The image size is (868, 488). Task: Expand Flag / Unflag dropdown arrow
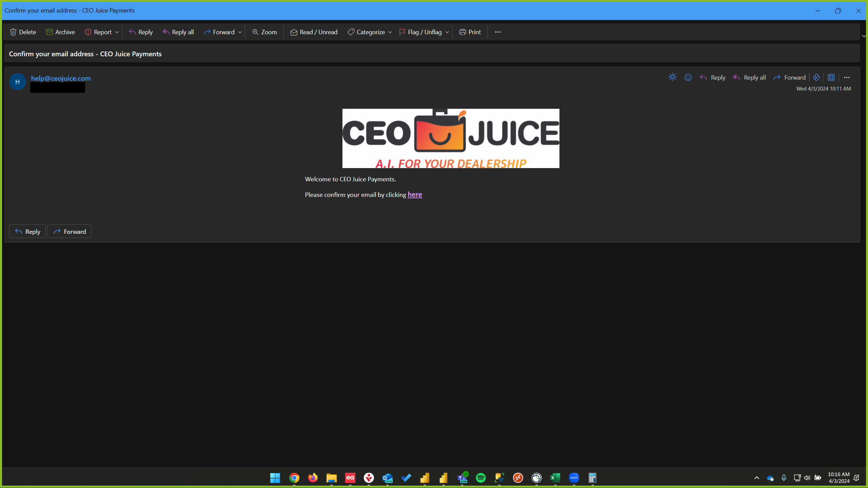(x=447, y=32)
